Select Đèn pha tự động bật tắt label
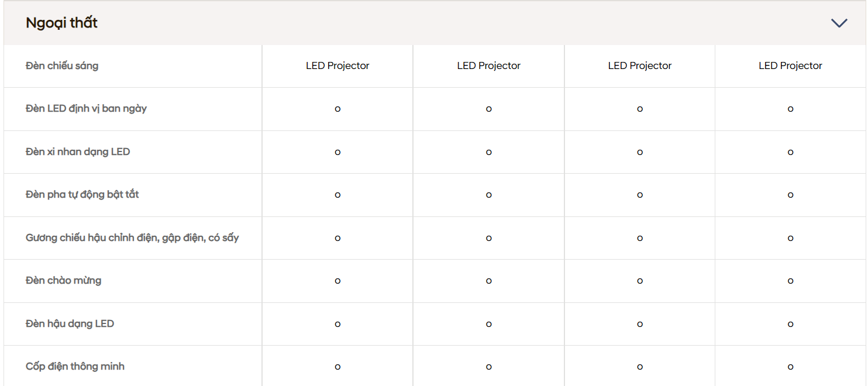868x386 pixels. (x=82, y=195)
